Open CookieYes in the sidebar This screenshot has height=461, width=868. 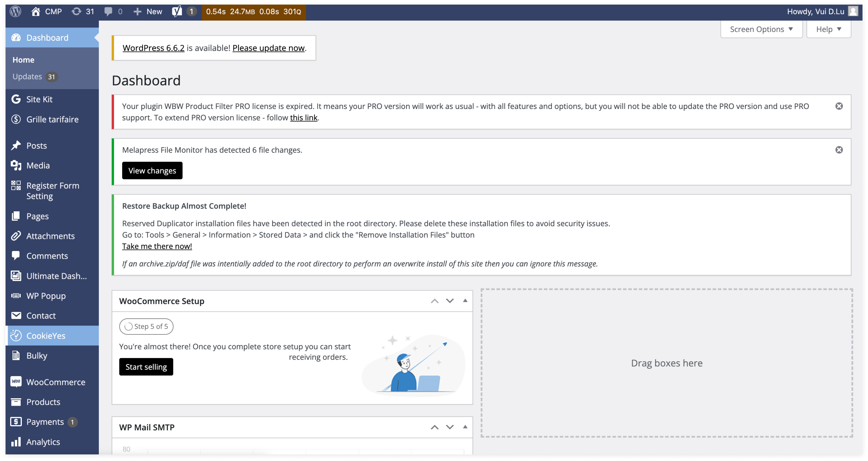46,335
